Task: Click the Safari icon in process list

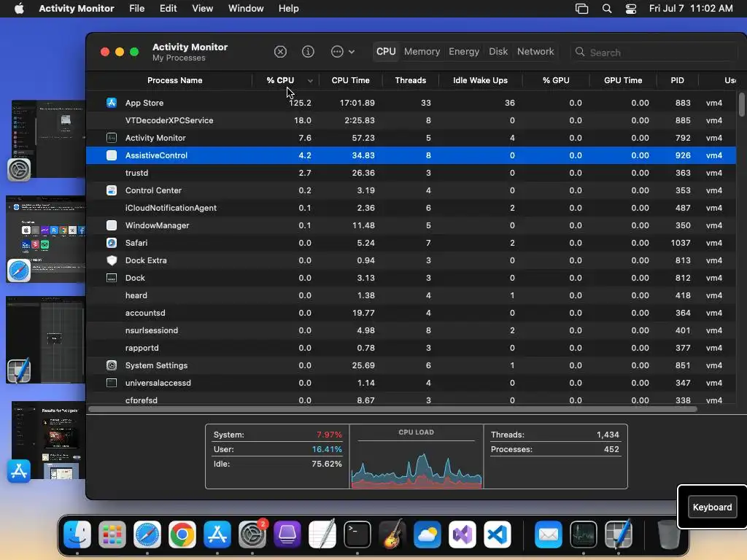Action: tap(112, 243)
